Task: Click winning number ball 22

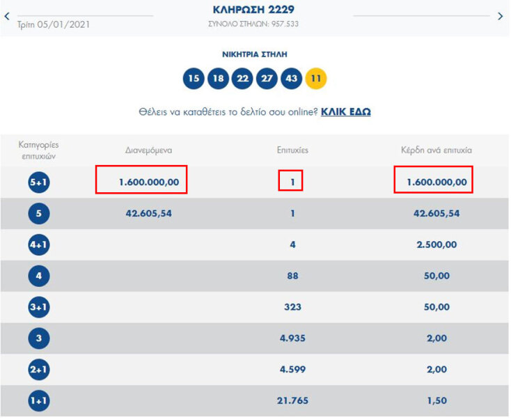Action: (242, 79)
